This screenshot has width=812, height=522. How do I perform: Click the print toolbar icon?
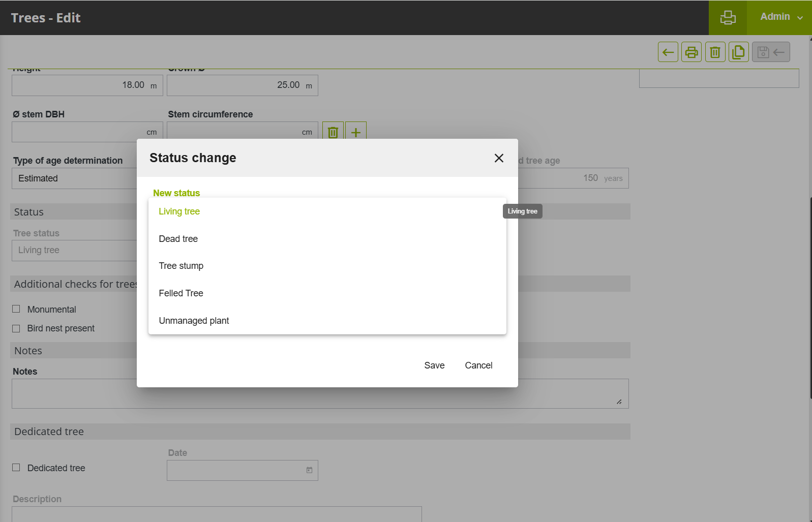pos(691,52)
